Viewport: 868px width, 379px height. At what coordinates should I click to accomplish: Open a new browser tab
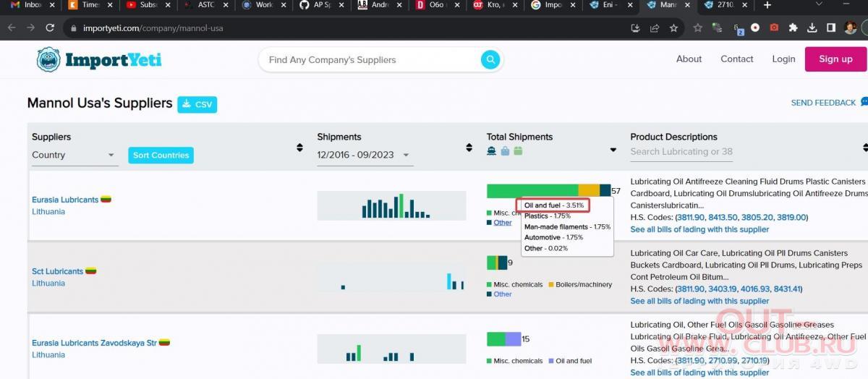(x=767, y=5)
